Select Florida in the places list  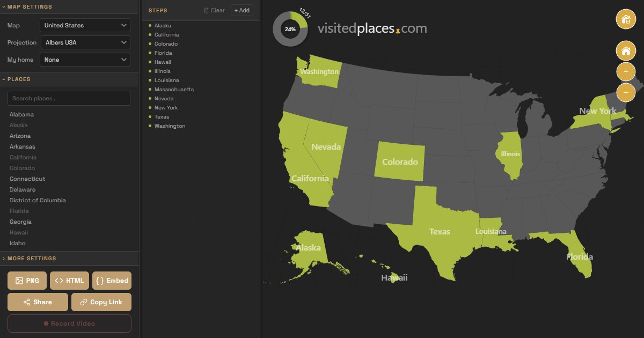(x=19, y=211)
